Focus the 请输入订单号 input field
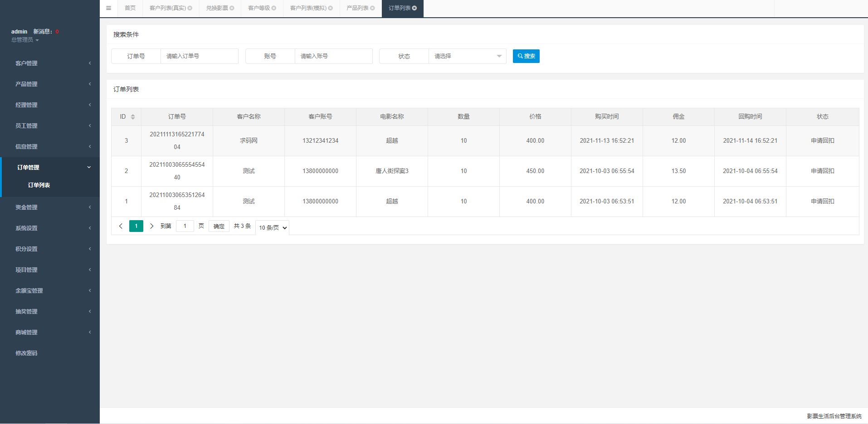868x424 pixels. coord(200,56)
